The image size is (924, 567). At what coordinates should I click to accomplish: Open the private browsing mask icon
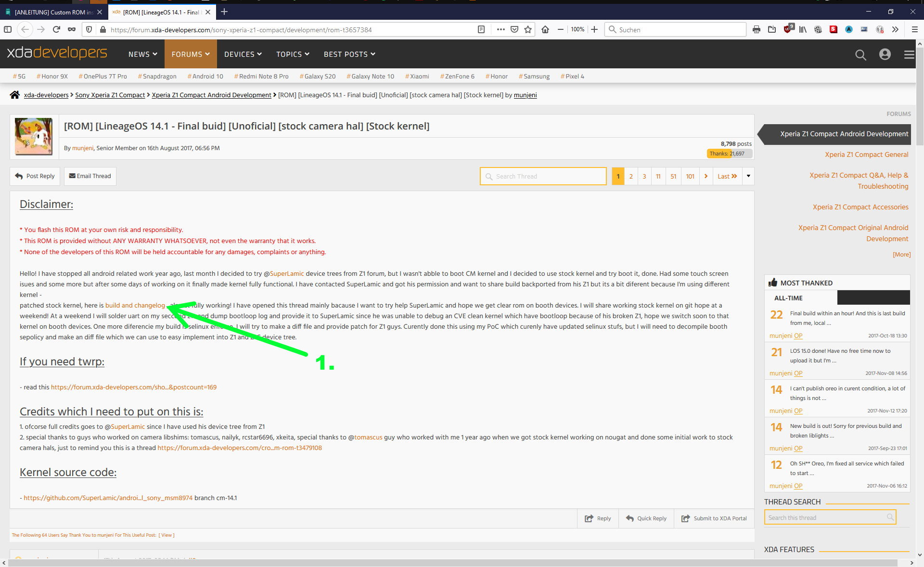click(72, 29)
